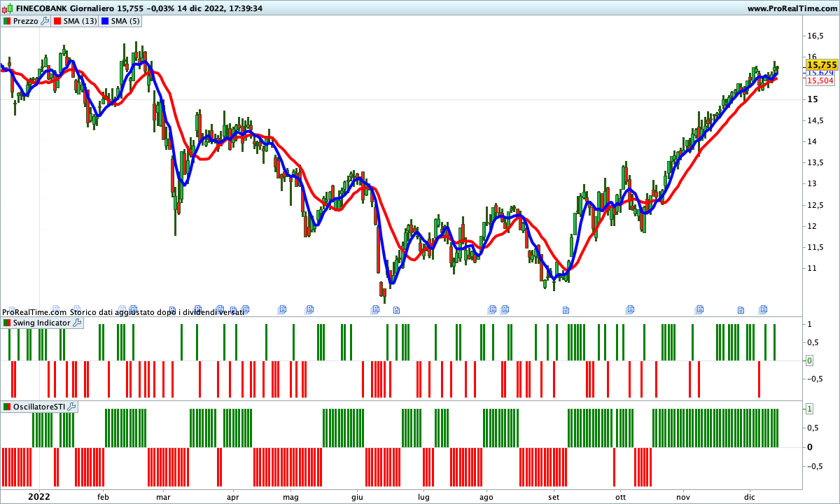Open the single-page event icon in late June

(x=396, y=309)
